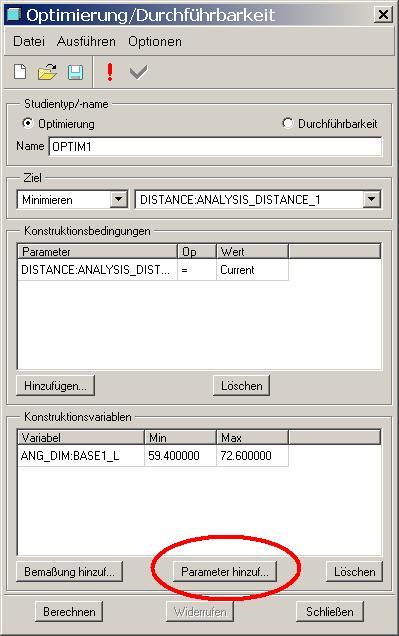The height and width of the screenshot is (636, 399).
Task: Open the Ausführen menu
Action: (x=86, y=41)
